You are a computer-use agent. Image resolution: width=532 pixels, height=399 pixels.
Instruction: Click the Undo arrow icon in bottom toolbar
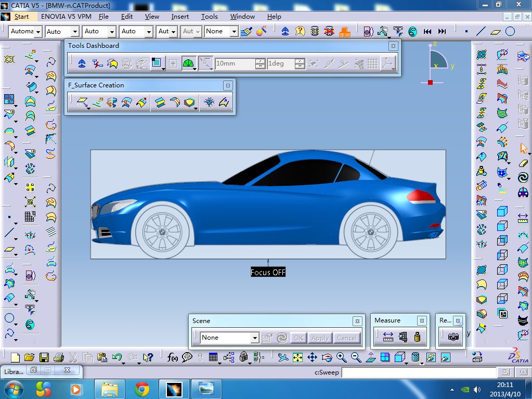116,357
